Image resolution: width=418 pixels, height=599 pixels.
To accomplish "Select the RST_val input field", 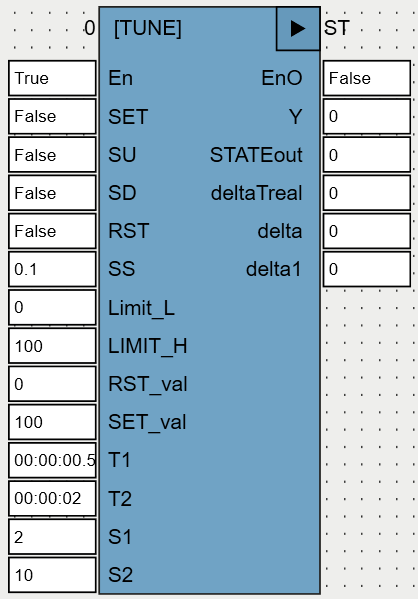I will click(52, 384).
